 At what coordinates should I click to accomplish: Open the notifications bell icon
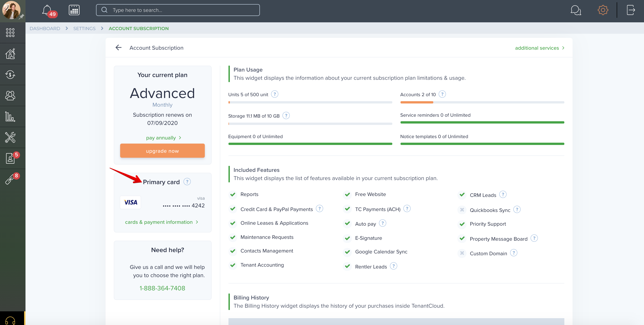[x=47, y=10]
